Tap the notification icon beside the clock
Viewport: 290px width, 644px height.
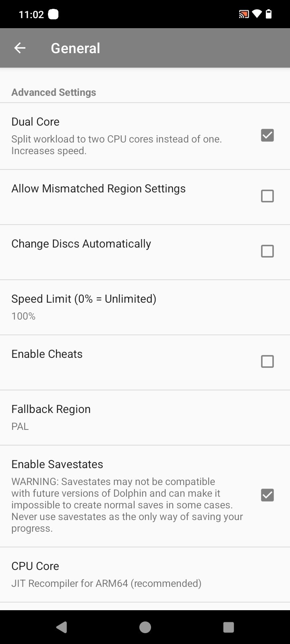coord(53,15)
